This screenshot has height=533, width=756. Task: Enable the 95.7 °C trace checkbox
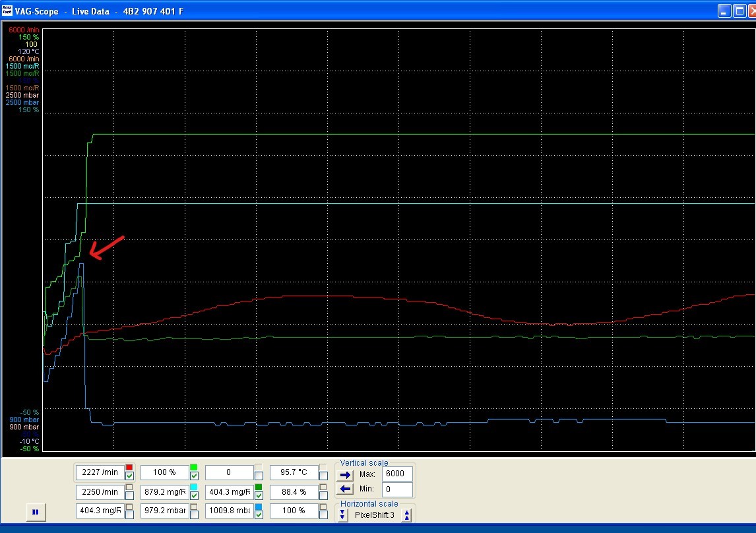[x=323, y=476]
